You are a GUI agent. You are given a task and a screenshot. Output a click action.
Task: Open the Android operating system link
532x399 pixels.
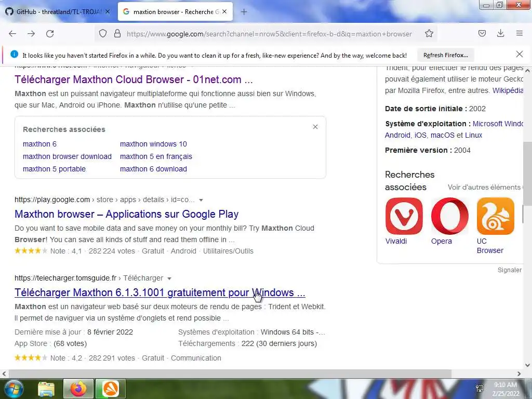(397, 135)
